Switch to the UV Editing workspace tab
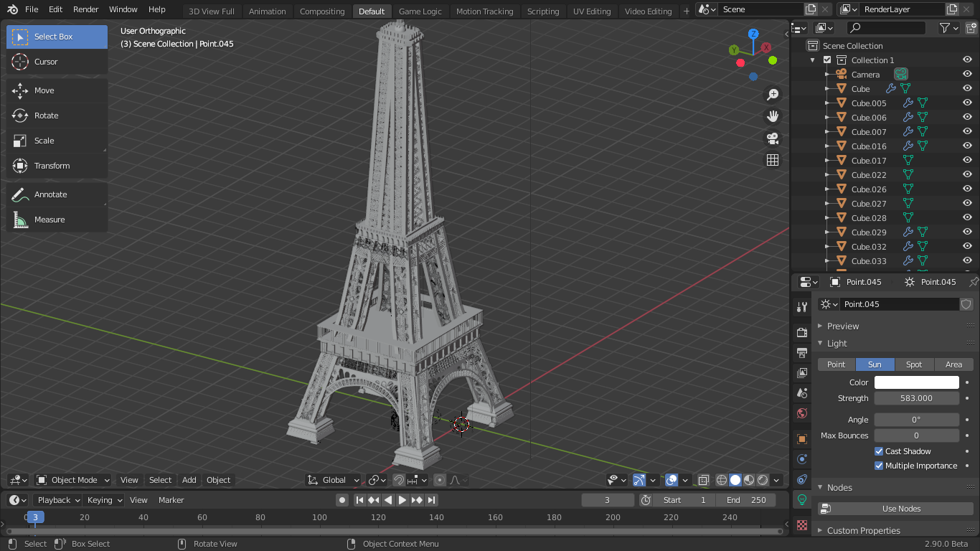Viewport: 980px width, 551px height. pyautogui.click(x=592, y=11)
